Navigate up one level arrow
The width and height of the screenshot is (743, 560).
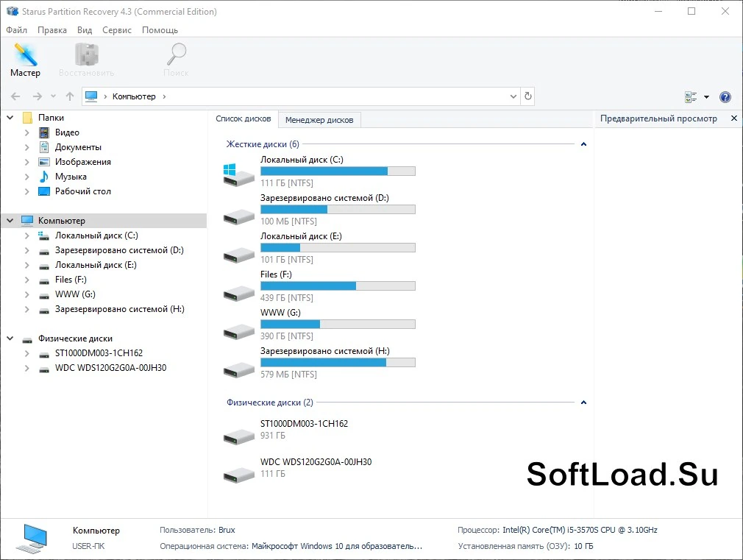(70, 96)
